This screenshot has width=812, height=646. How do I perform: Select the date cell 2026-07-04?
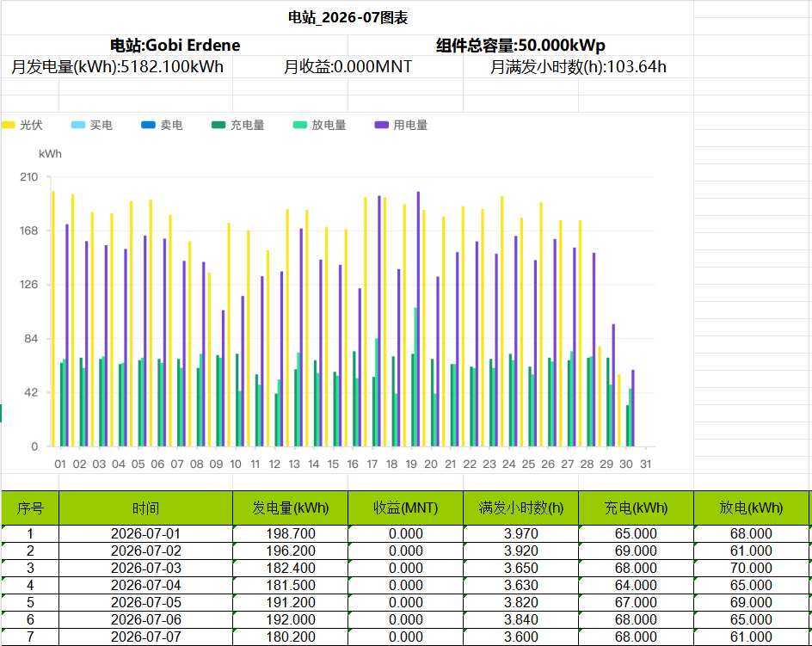coord(145,586)
